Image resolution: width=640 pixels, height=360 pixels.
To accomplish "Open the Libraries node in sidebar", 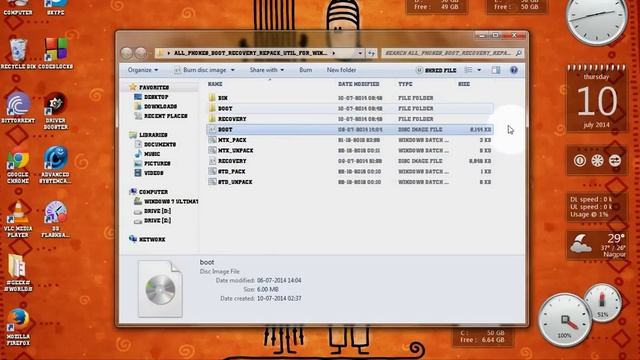I will coord(149,135).
